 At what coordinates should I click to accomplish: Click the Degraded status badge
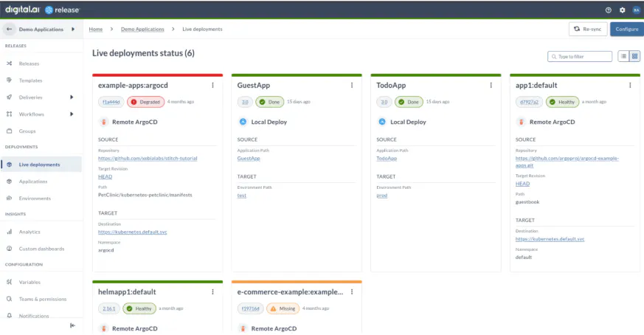pos(145,102)
